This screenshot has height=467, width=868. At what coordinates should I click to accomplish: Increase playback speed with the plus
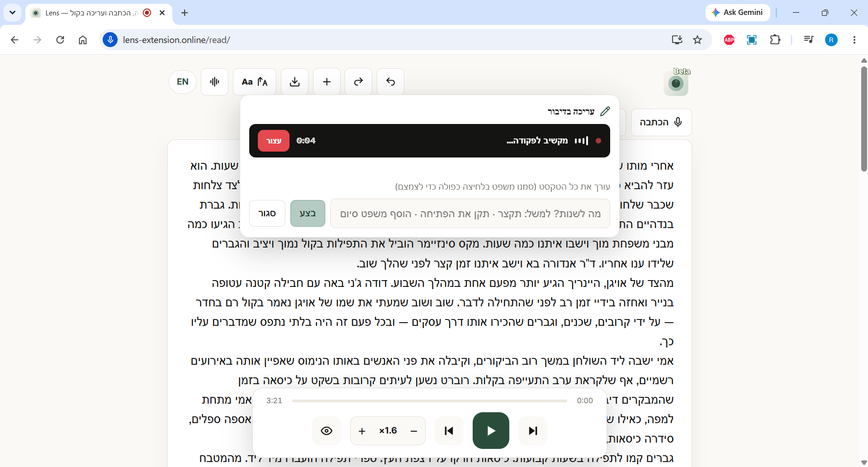point(362,431)
